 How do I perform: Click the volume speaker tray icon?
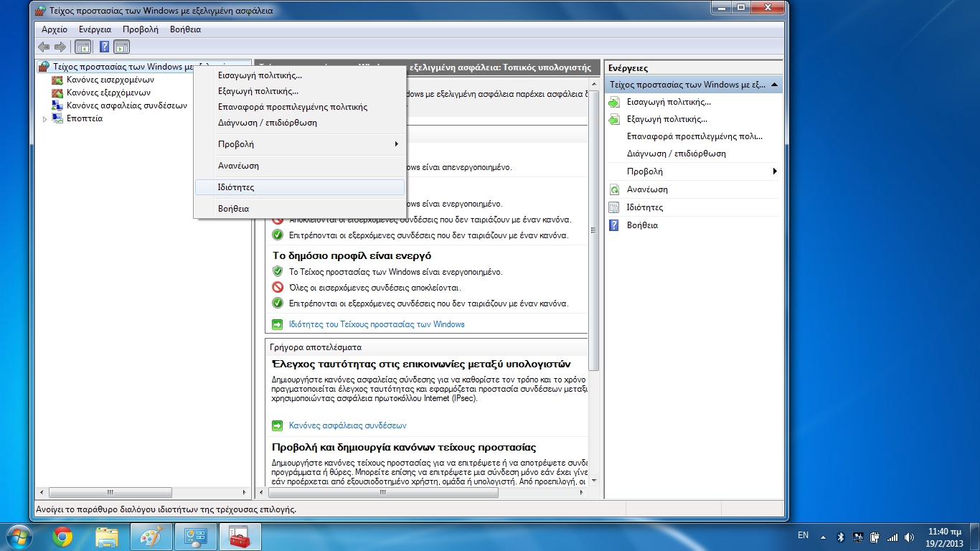pyautogui.click(x=910, y=537)
